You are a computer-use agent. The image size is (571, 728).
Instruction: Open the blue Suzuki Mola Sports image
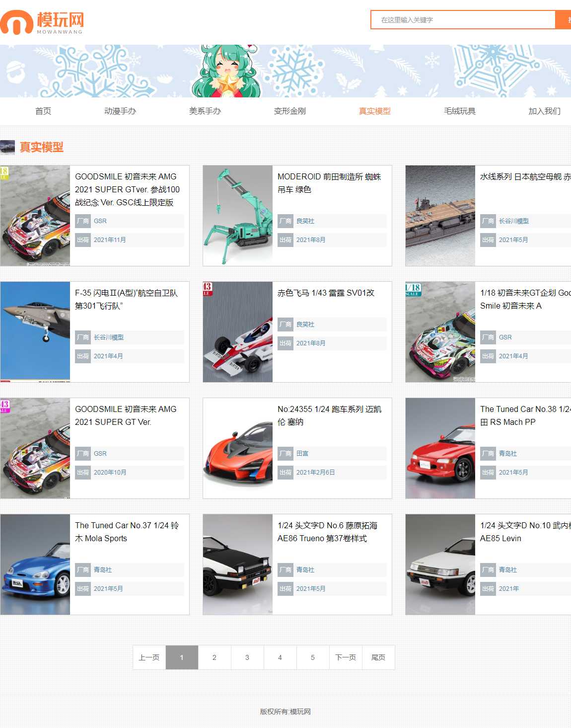pyautogui.click(x=35, y=565)
